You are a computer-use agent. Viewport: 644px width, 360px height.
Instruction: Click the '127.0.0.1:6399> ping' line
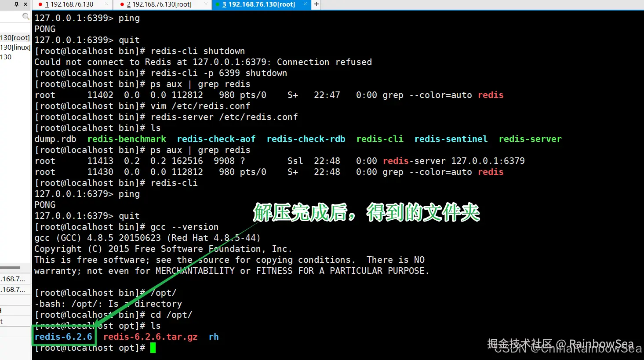coord(87,18)
